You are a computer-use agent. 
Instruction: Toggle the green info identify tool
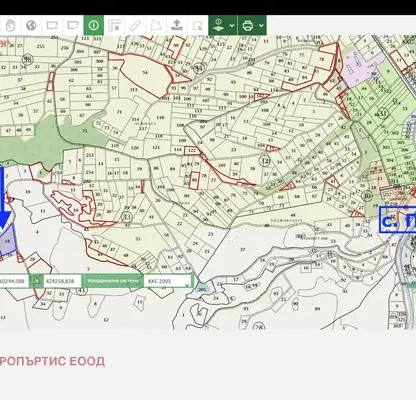point(94,25)
